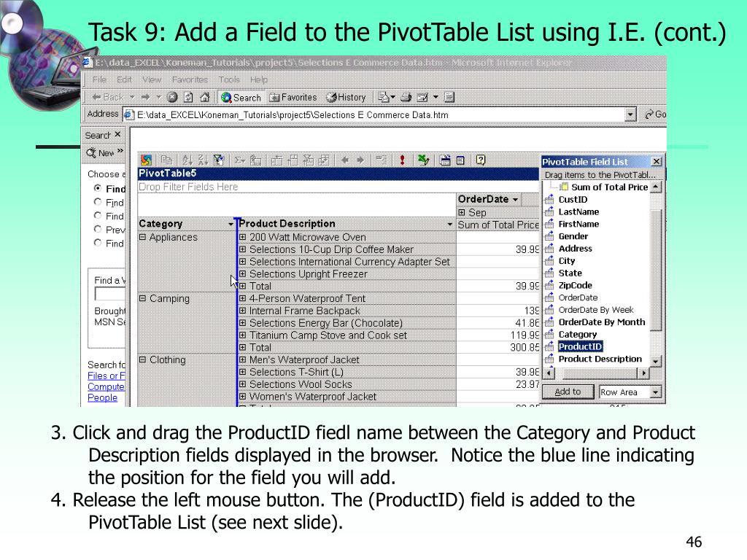Open the Edit menu
This screenshot has height=560, width=747.
[x=124, y=79]
